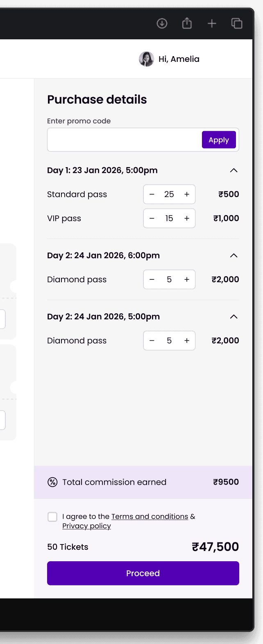Screen dimensions: 263x644
Task: Increase the Standard pass quantity
Action: click(187, 194)
